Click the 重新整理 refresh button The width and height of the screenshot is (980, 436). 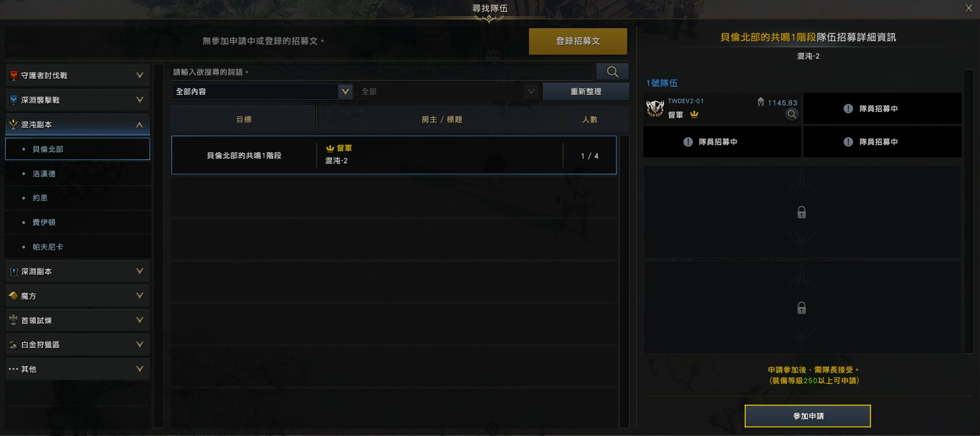click(586, 91)
